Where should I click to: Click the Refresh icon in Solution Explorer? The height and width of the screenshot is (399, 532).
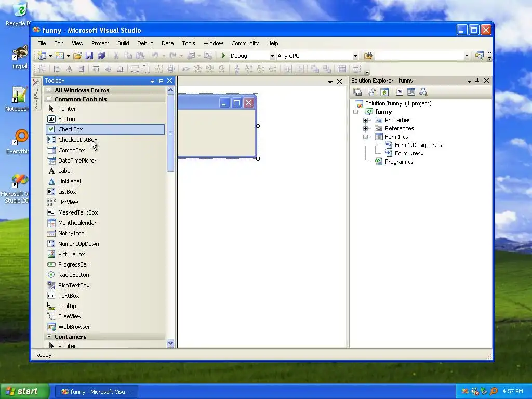coord(384,92)
